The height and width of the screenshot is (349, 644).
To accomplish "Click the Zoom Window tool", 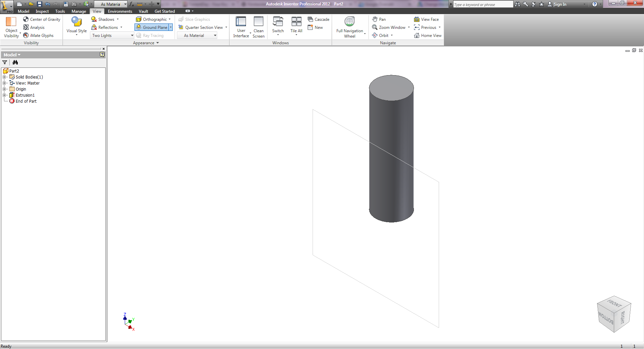I will tap(388, 28).
